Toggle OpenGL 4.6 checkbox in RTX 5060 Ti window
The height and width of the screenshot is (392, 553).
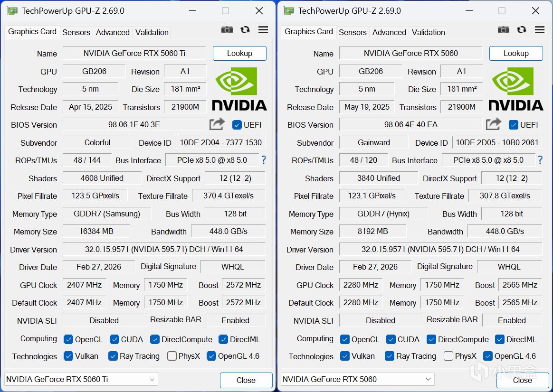click(x=211, y=356)
